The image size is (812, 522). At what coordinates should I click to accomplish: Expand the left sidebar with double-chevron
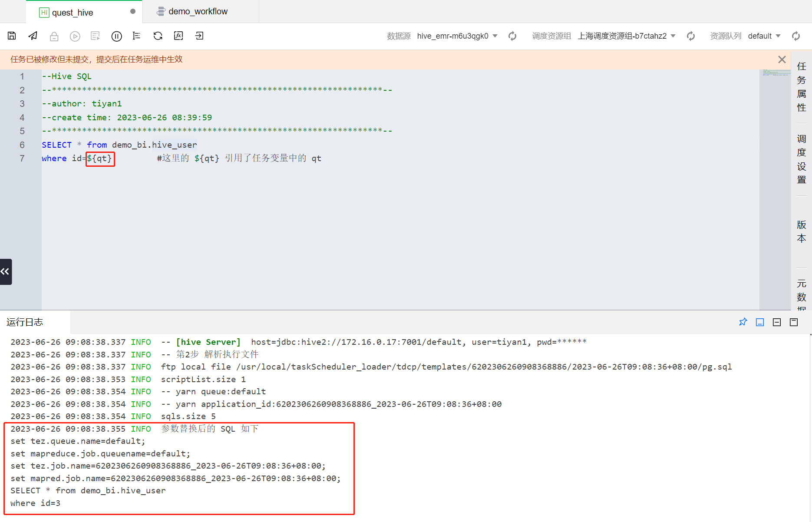[x=6, y=272]
